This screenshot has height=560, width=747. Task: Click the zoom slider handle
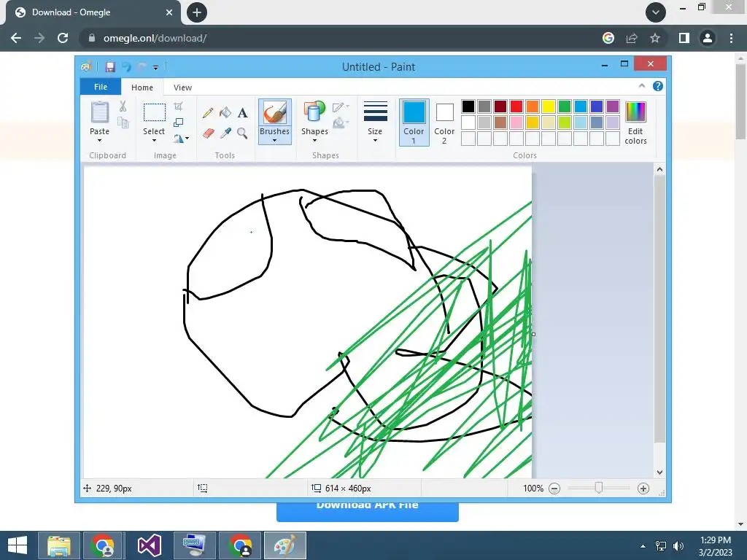tap(599, 488)
